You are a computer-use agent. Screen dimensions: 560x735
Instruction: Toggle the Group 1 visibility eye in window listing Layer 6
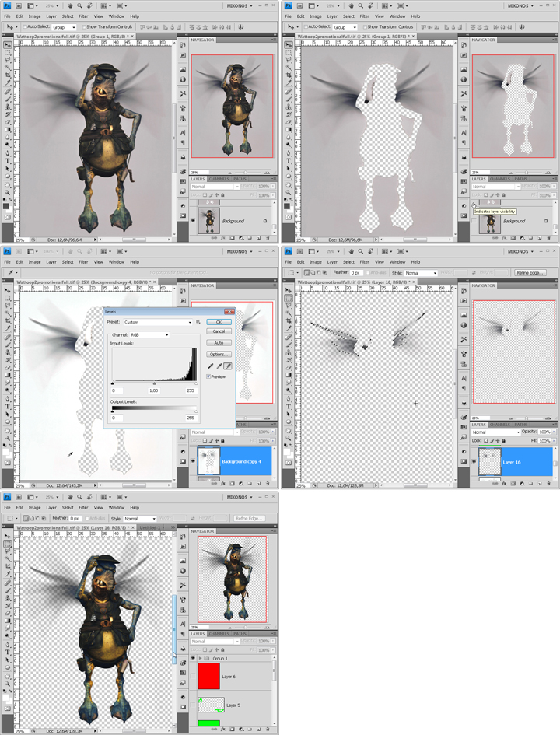pos(193,658)
